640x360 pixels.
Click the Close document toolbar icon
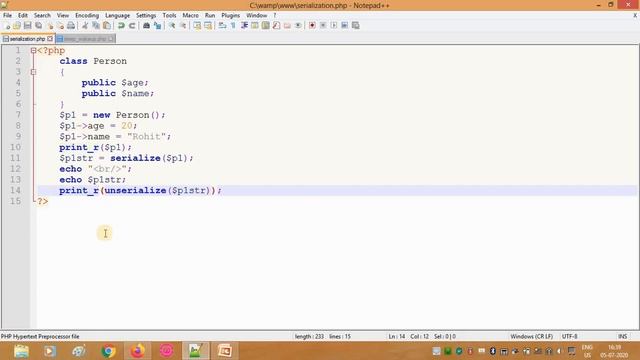click(x=50, y=26)
